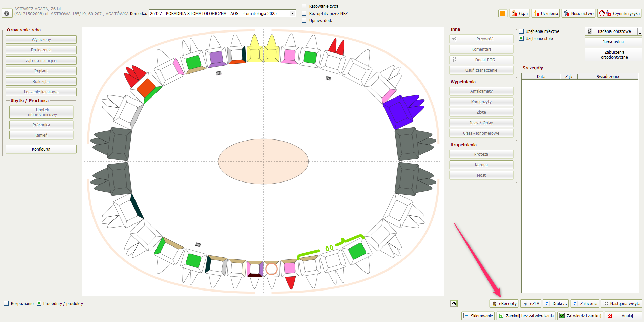Click Zatwierdź i zamknij to confirm
The height and width of the screenshot is (322, 644).
point(580,316)
